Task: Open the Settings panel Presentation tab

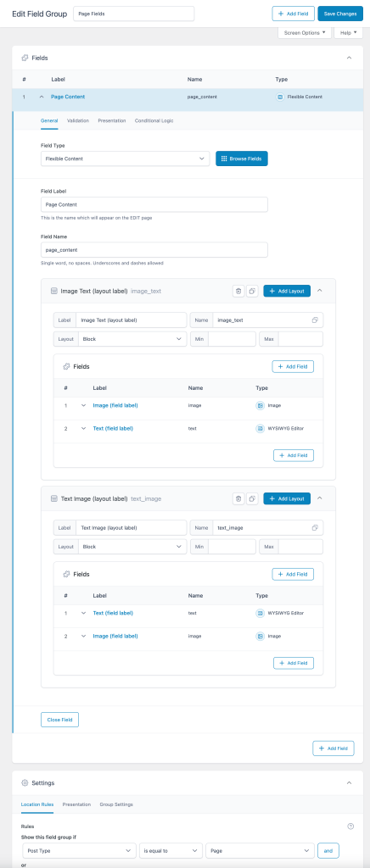Action: 77,804
